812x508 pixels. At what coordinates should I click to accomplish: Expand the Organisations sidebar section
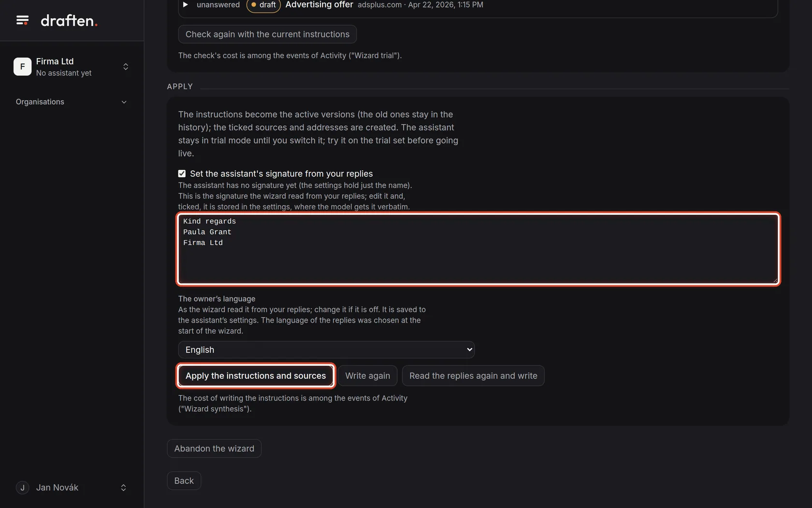click(72, 102)
